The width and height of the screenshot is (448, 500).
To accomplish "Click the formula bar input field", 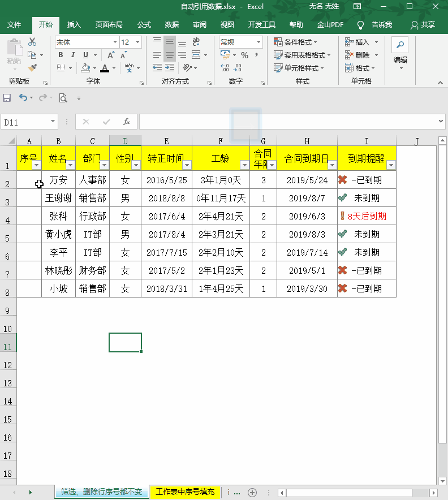I will pyautogui.click(x=288, y=122).
